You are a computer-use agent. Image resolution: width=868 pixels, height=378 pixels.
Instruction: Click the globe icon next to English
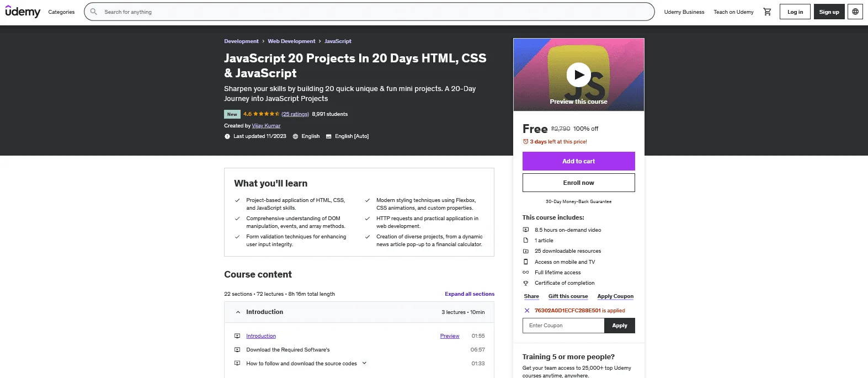pos(295,136)
